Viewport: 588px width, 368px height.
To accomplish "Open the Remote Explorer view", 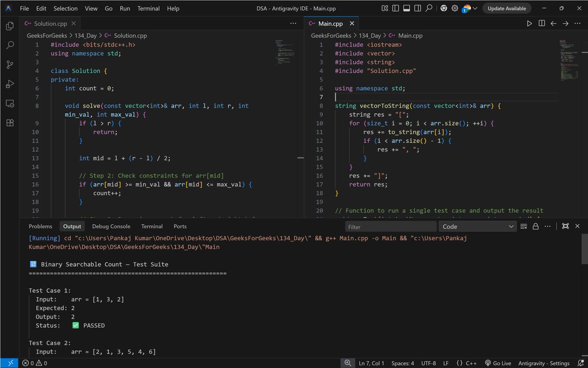I will 10,104.
